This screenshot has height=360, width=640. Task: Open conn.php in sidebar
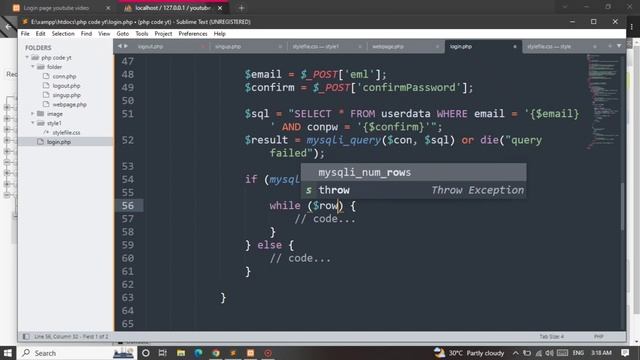64,76
